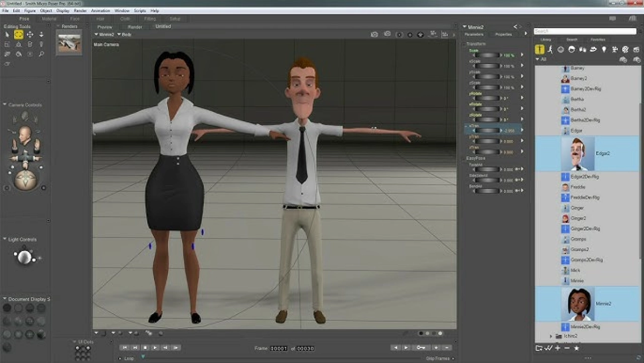Screen dimensions: 644x363
Task: Select the highlighted Rotate tool
Action: pyautogui.click(x=19, y=34)
